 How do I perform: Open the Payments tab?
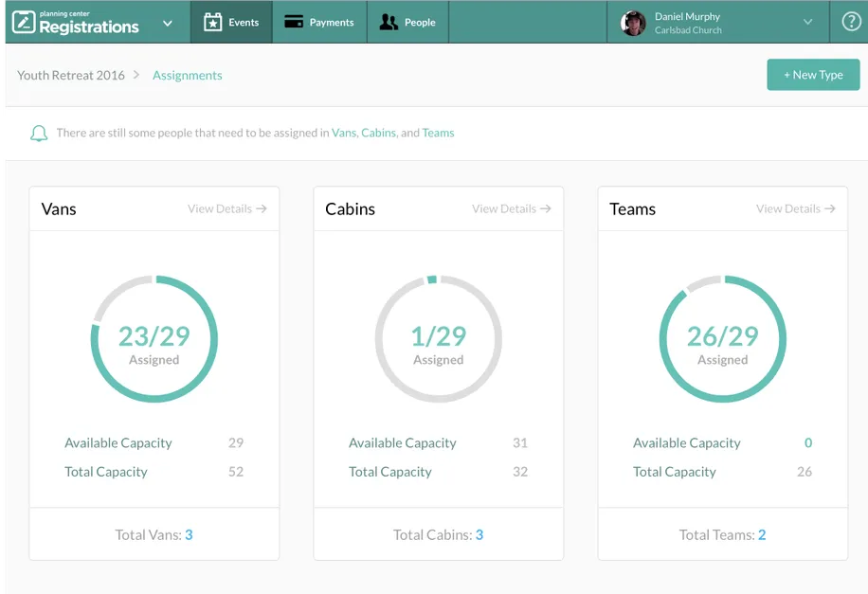(319, 22)
